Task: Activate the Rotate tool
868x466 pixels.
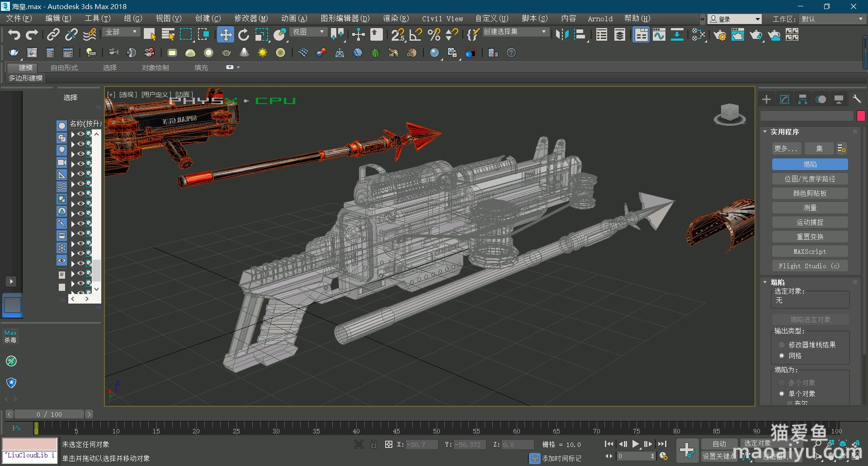Action: [x=244, y=35]
